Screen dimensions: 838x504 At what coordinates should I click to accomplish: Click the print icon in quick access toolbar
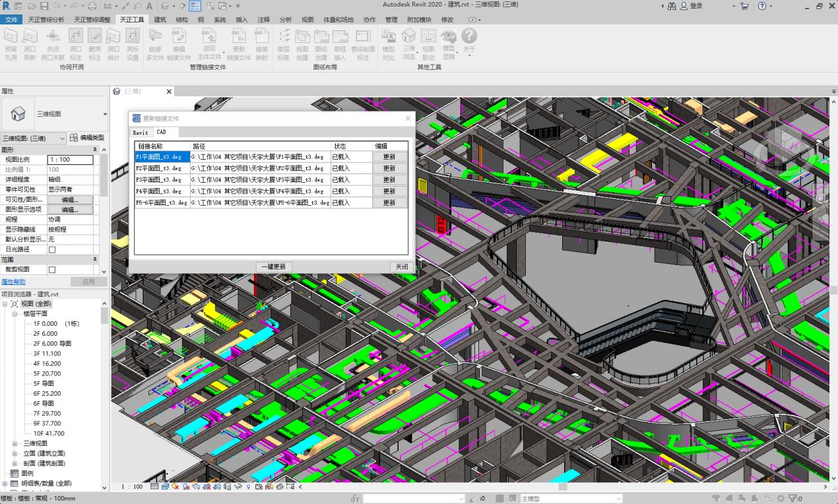click(92, 6)
